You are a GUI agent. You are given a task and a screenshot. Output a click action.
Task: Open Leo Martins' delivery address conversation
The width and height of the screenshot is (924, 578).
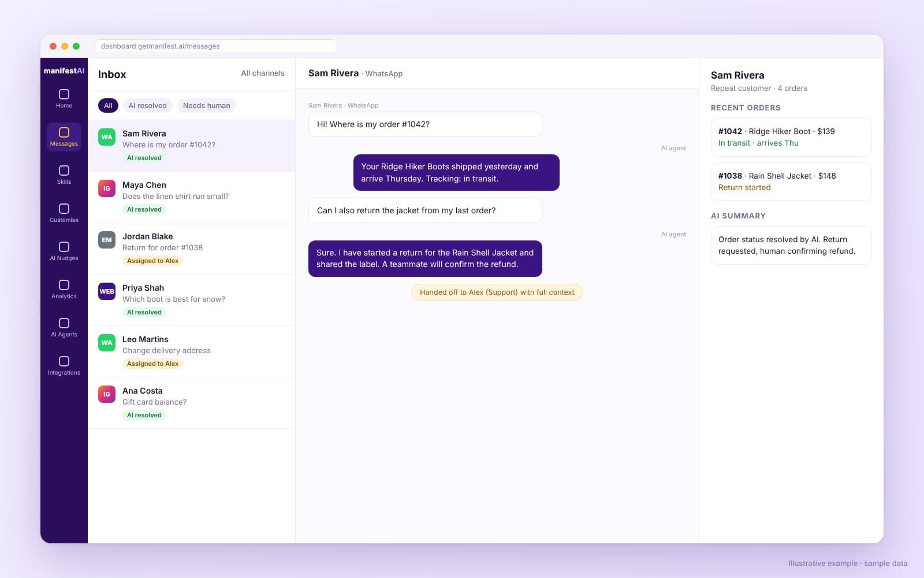click(191, 351)
